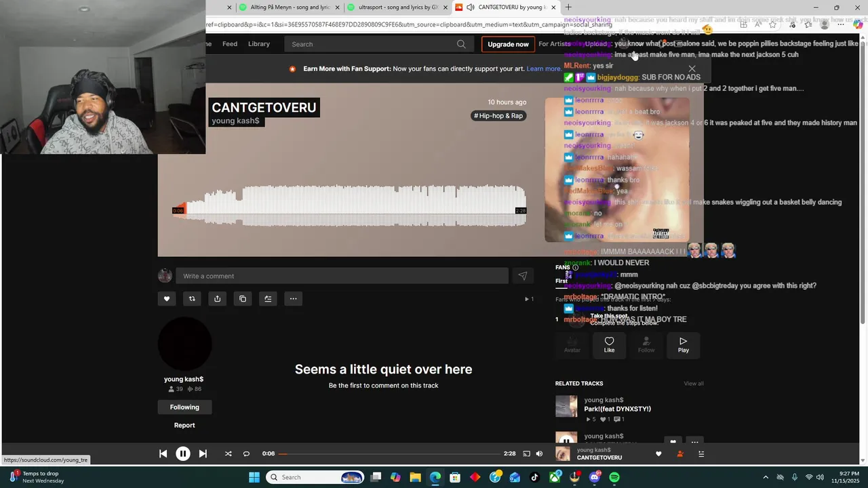Open Library in the SoundCloud header
Image resolution: width=868 pixels, height=488 pixels.
click(x=259, y=44)
